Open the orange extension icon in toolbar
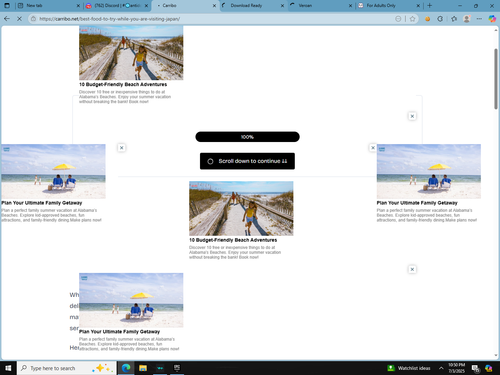Screen dimensions: 500x375 (x=427, y=19)
